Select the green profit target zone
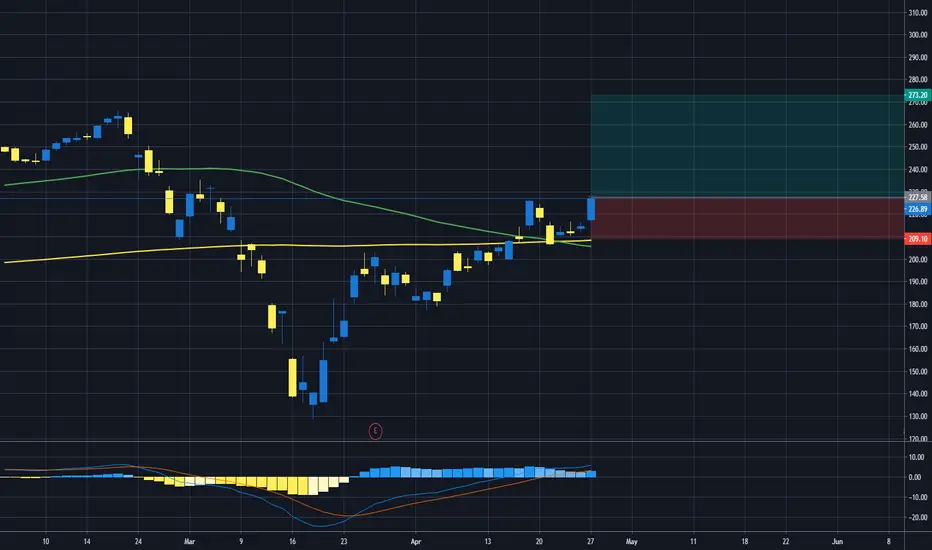932x550 pixels. point(747,146)
